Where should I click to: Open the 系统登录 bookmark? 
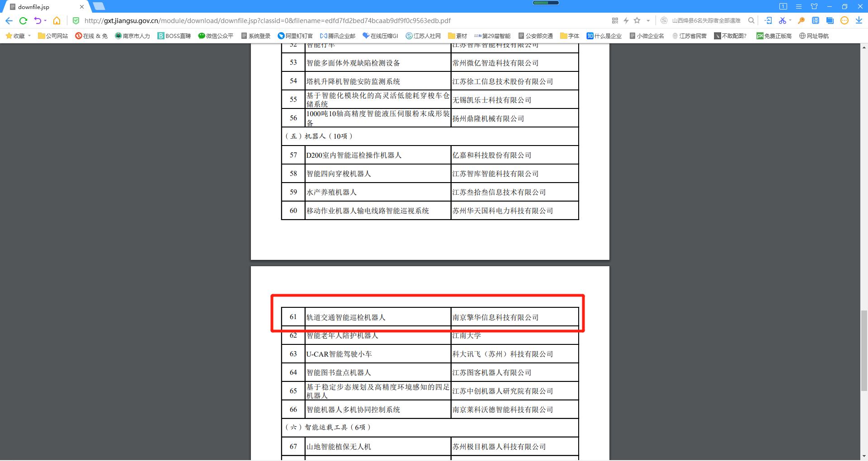[255, 36]
